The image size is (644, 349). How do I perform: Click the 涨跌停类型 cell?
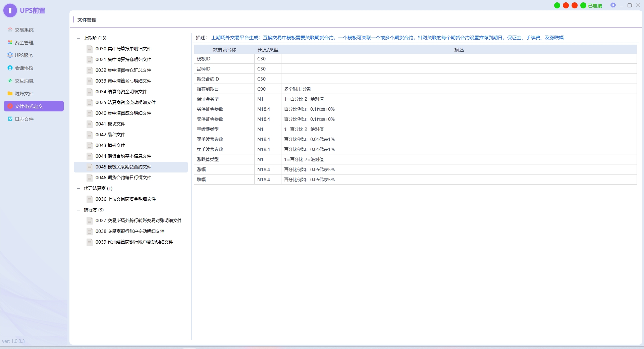click(224, 159)
